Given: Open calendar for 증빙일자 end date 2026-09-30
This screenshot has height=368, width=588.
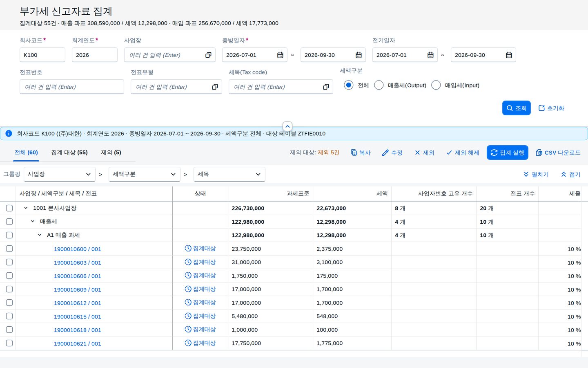Looking at the screenshot, I should 359,55.
